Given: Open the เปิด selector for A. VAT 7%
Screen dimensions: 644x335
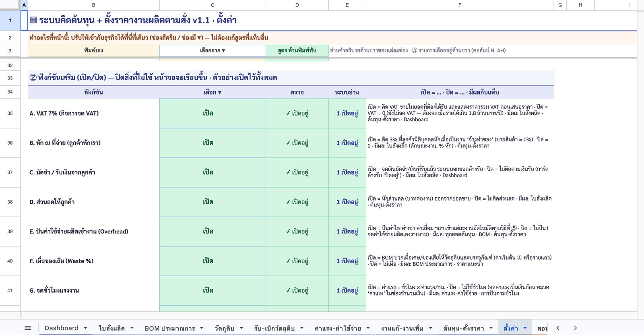Looking at the screenshot, I should coord(213,114).
